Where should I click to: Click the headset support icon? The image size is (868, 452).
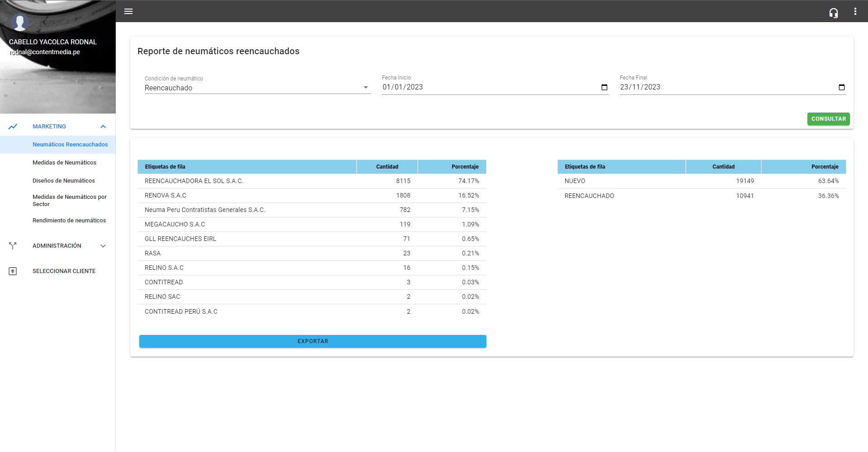[833, 13]
